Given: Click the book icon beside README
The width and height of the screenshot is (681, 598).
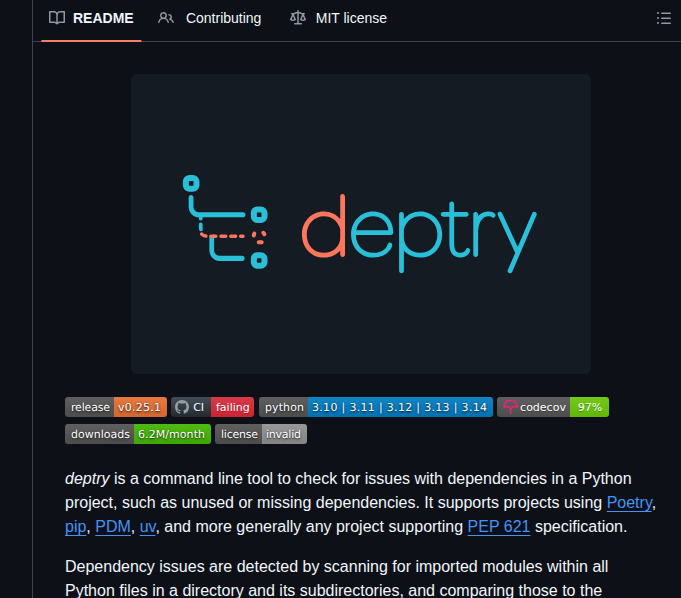Looking at the screenshot, I should [57, 18].
